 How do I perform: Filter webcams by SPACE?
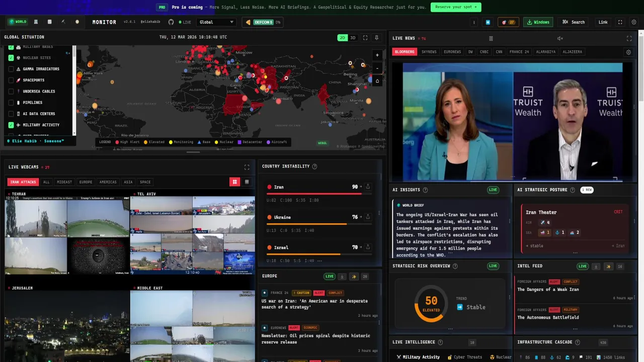pyautogui.click(x=145, y=182)
